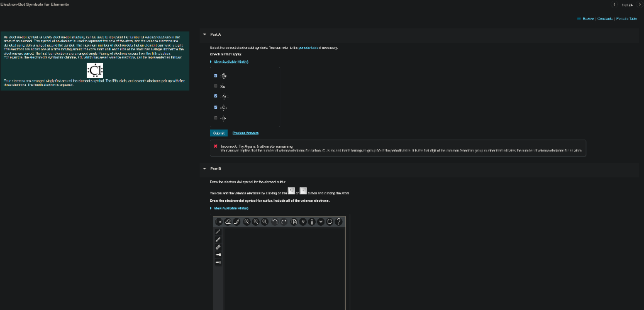
Task: Click the drawing canvas area
Action: coord(284,269)
